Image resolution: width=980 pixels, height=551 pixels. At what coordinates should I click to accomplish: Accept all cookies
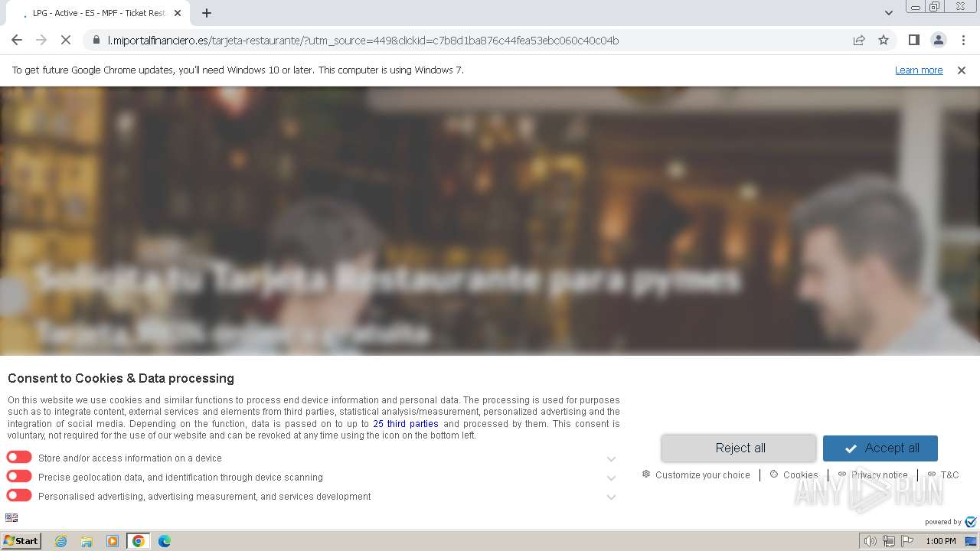click(x=880, y=448)
